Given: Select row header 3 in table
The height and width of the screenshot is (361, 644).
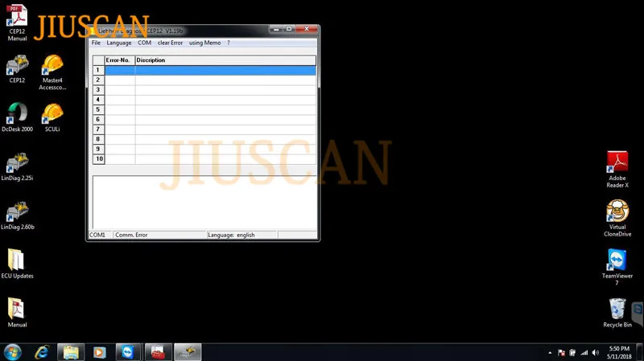Looking at the screenshot, I should (98, 90).
